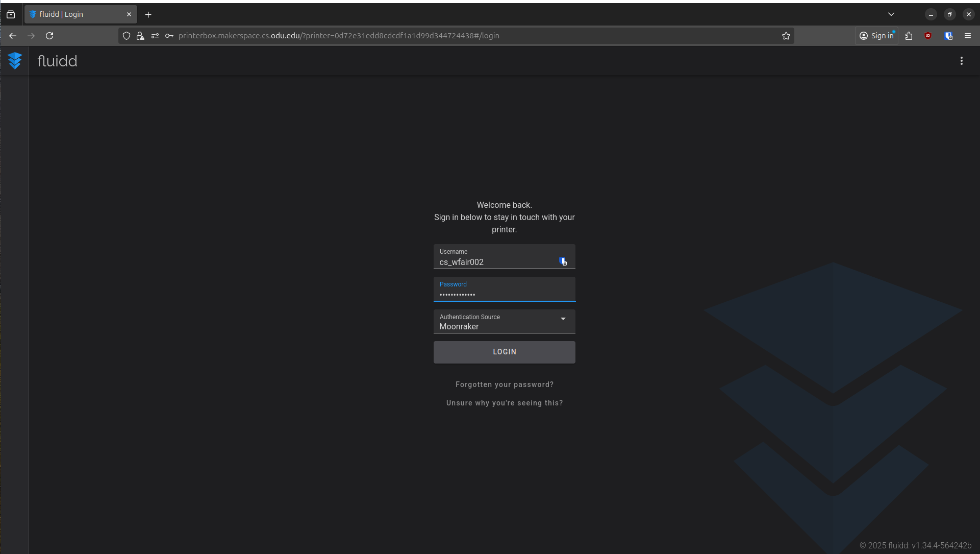980x554 pixels.
Task: Open the browser extensions puzzle icon
Action: tap(909, 36)
